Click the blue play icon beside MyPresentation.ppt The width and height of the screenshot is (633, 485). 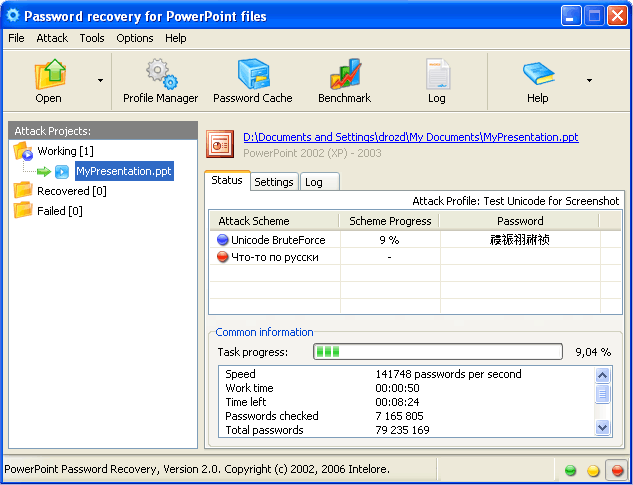[x=62, y=172]
